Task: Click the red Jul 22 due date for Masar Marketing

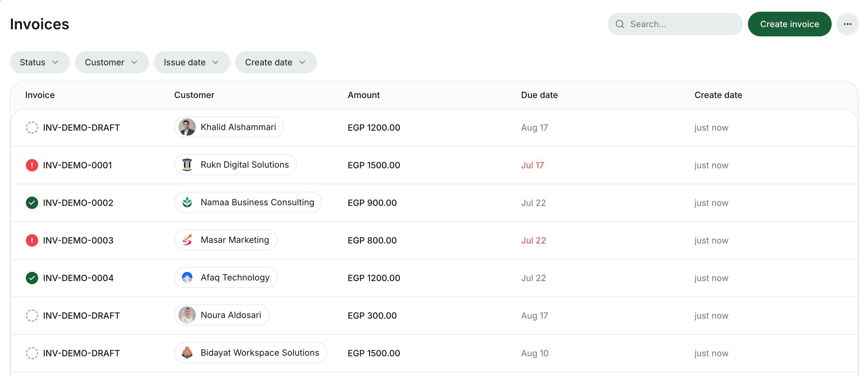Action: point(533,240)
